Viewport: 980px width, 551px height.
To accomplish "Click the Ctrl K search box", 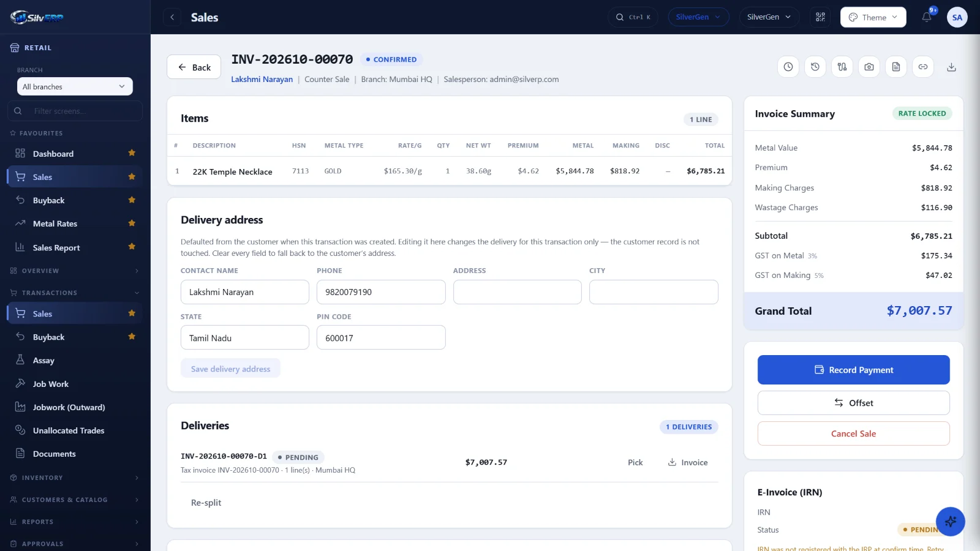I will pyautogui.click(x=633, y=17).
